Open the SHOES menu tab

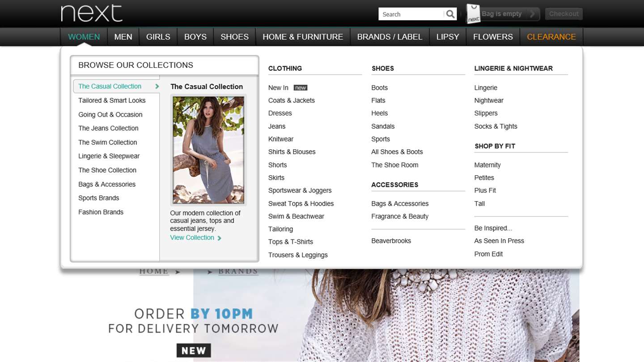(x=234, y=37)
